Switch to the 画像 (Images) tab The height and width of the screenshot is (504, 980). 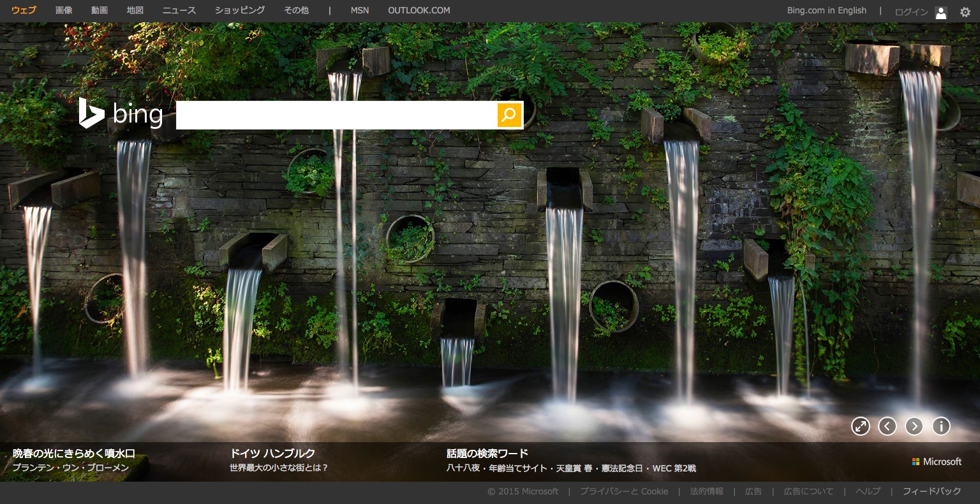click(x=64, y=10)
